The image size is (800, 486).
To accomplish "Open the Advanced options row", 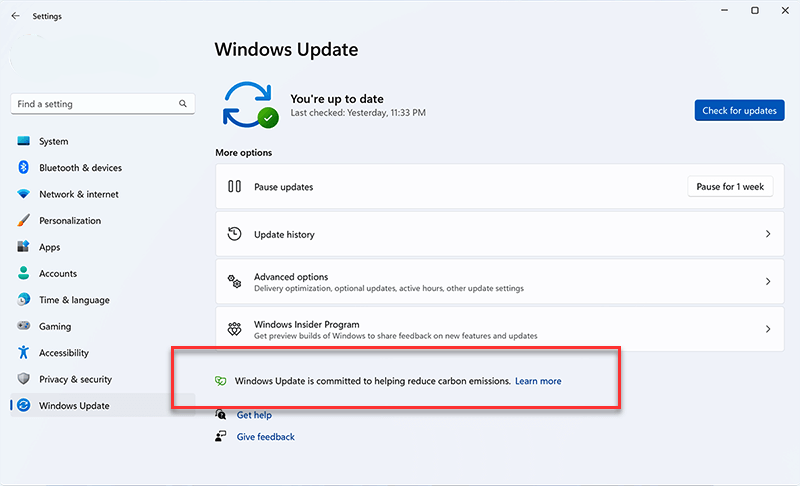I will pyautogui.click(x=499, y=282).
